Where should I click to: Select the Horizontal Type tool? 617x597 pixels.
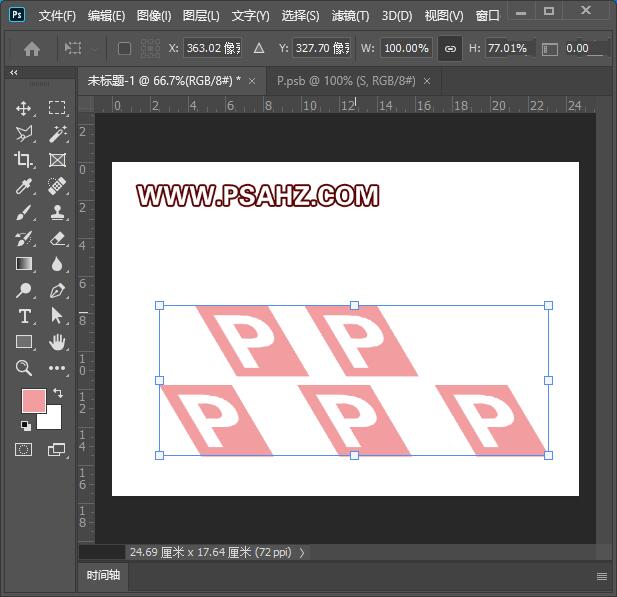click(x=24, y=316)
